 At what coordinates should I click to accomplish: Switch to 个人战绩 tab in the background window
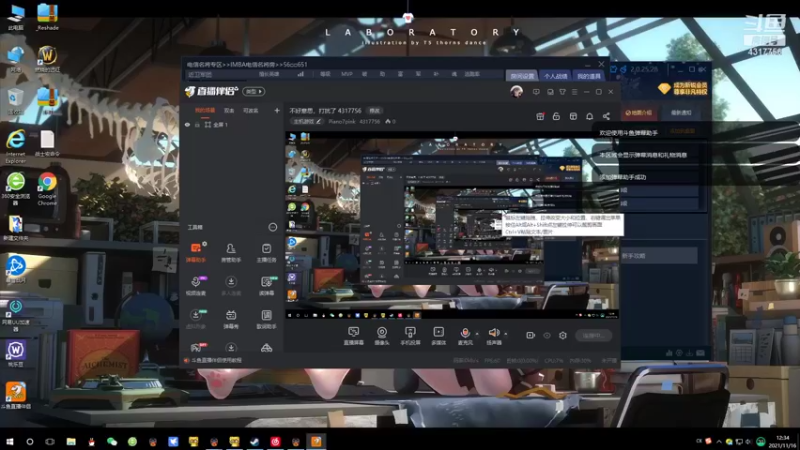point(556,76)
